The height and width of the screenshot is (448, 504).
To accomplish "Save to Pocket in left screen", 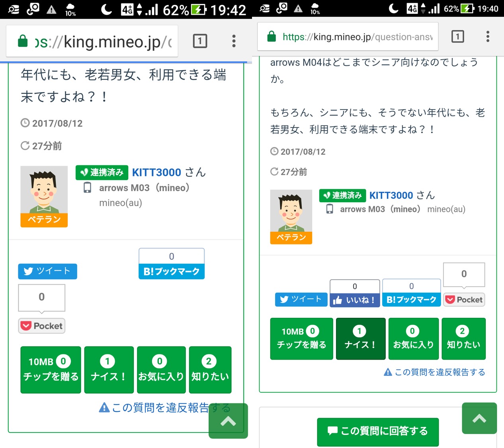I will click(42, 326).
